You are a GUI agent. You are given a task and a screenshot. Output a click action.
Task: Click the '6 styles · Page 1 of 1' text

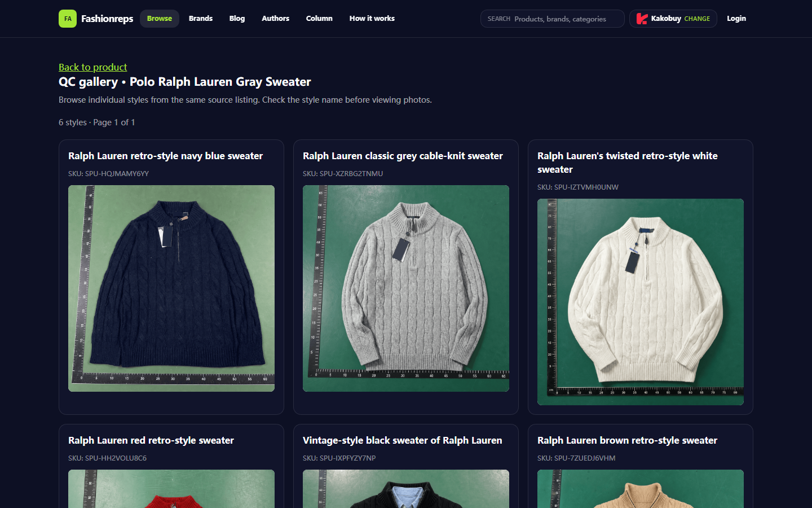click(97, 122)
